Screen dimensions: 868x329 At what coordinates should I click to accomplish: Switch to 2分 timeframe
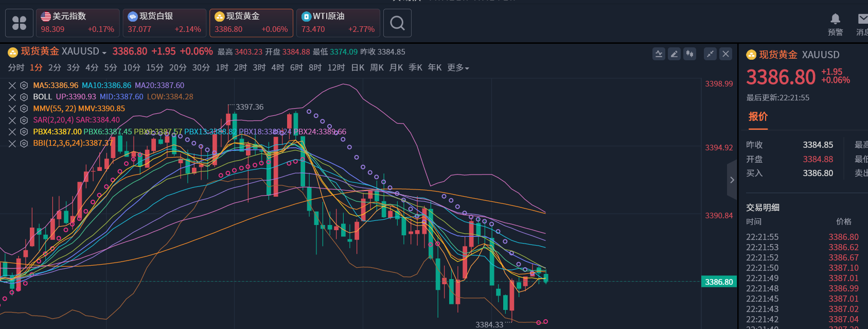(x=55, y=67)
